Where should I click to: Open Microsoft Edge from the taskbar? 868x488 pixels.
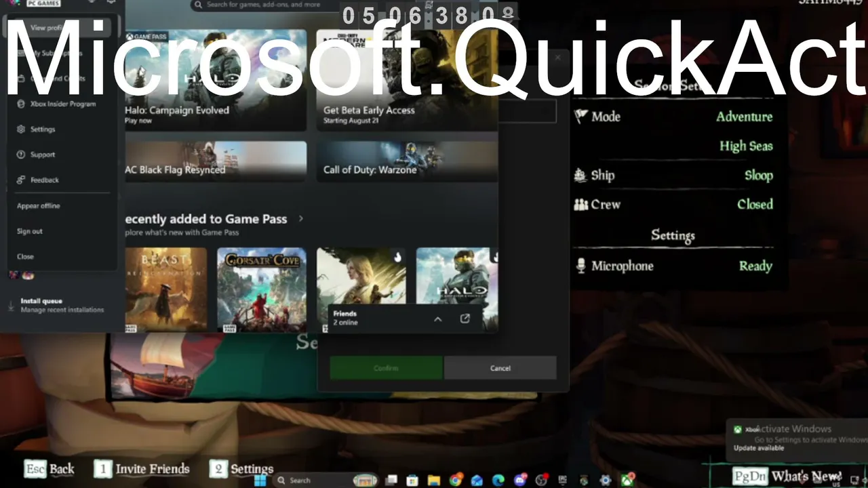498,481
